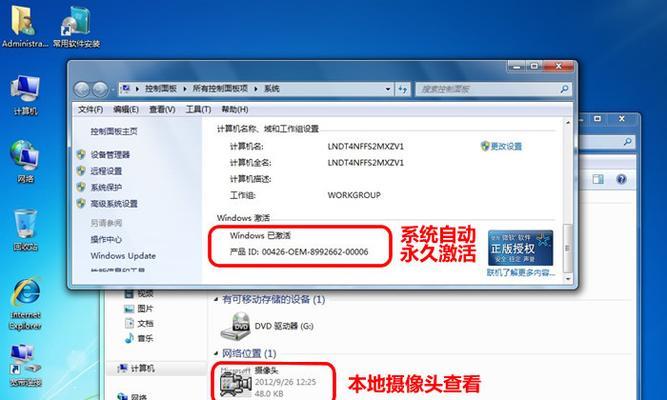This screenshot has width=667, height=400.
Task: Click the shield icon beside 系统保护
Action: 81,187
